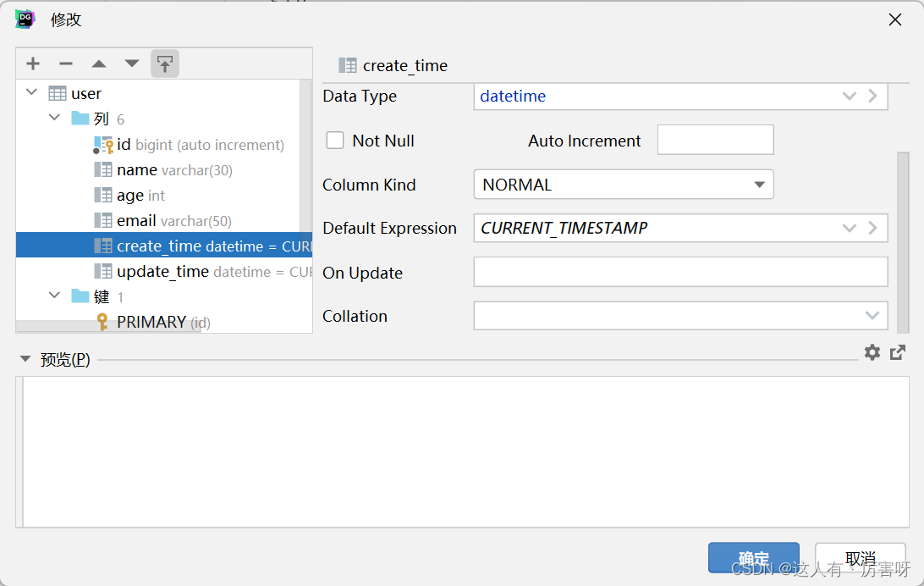This screenshot has width=924, height=586.
Task: Click the minus remove-object toolbar icon
Action: point(66,64)
